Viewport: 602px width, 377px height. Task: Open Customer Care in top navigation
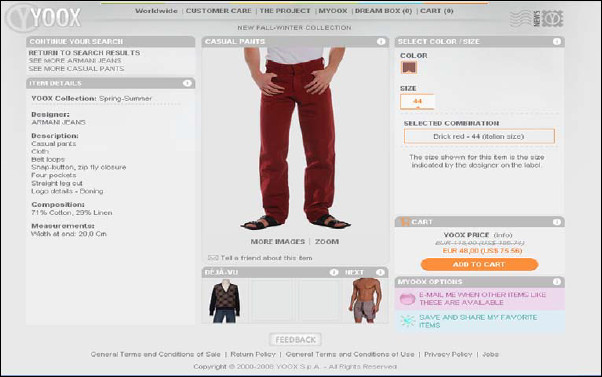[218, 11]
